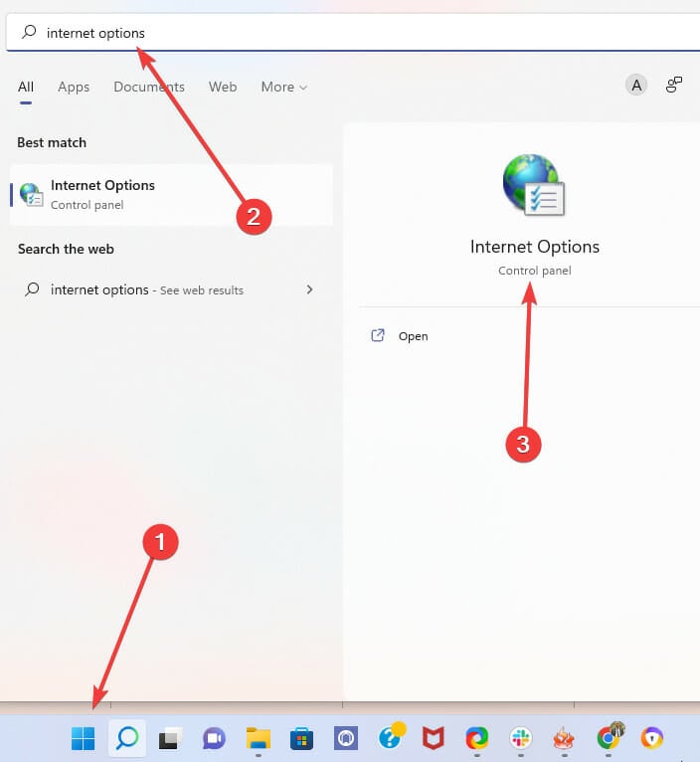
Task: Open Task View from the taskbar
Action: pos(170,739)
